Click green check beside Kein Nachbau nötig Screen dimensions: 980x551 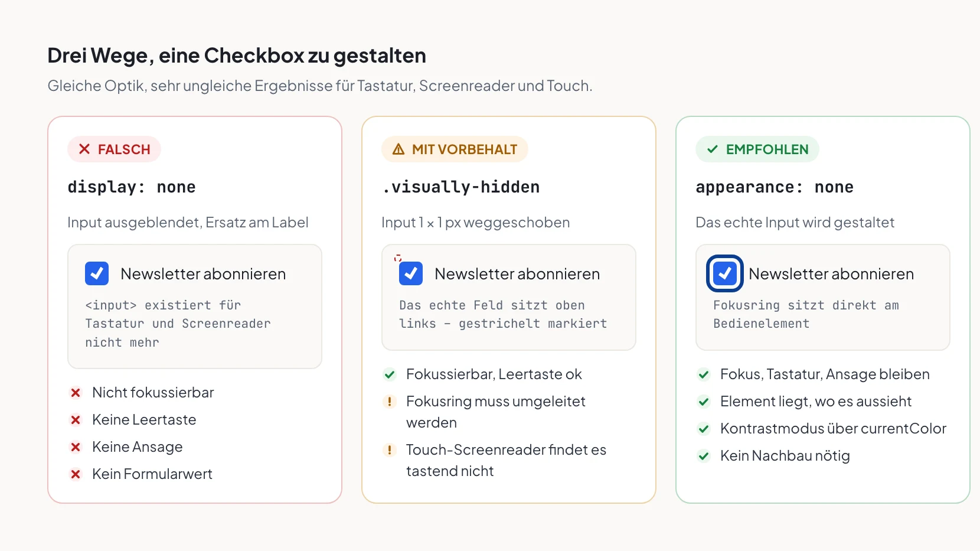coord(704,456)
